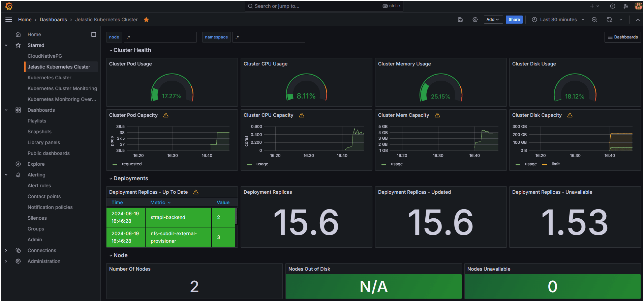The height and width of the screenshot is (302, 644).
Task: Click the Home breadcrumb link
Action: (25, 20)
